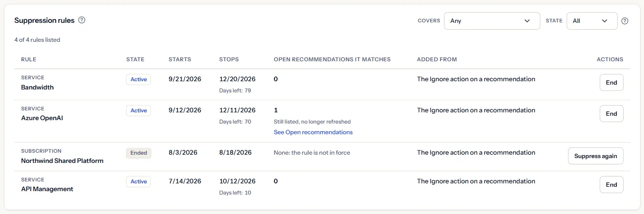
Task: Click Still listed, no longer refreshed note
Action: 312,122
